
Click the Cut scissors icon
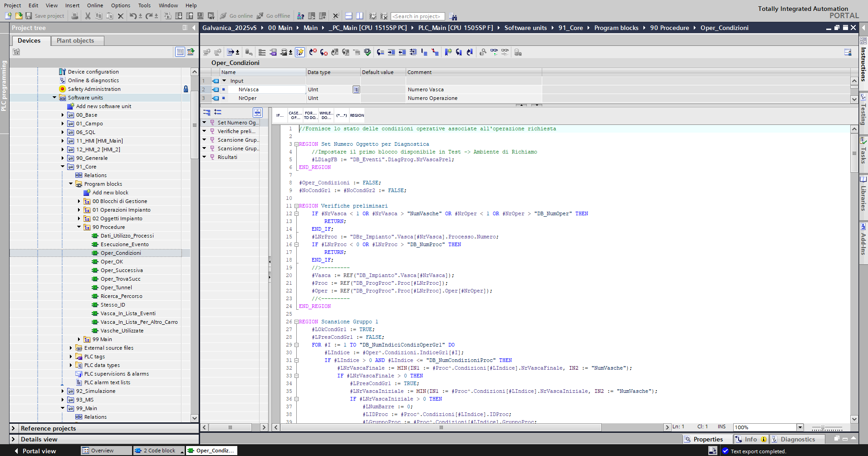pyautogui.click(x=88, y=16)
